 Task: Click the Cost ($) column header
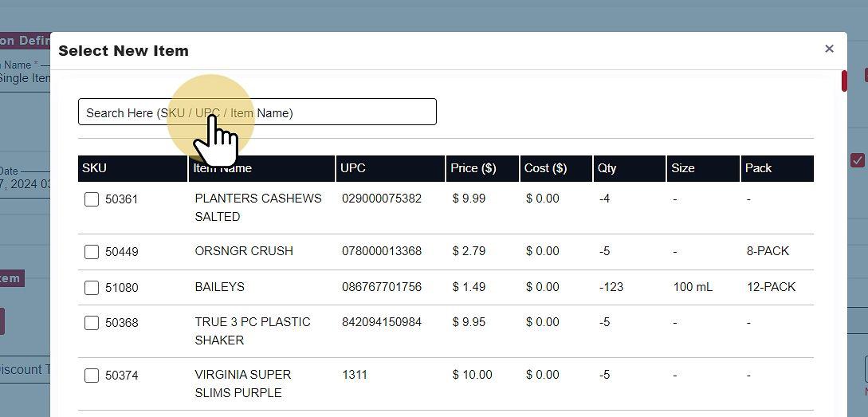click(545, 168)
